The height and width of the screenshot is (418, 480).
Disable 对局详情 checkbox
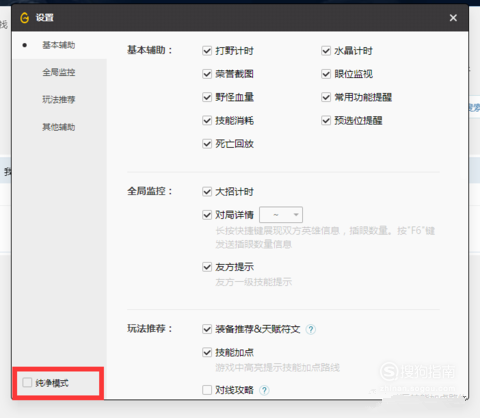click(207, 215)
